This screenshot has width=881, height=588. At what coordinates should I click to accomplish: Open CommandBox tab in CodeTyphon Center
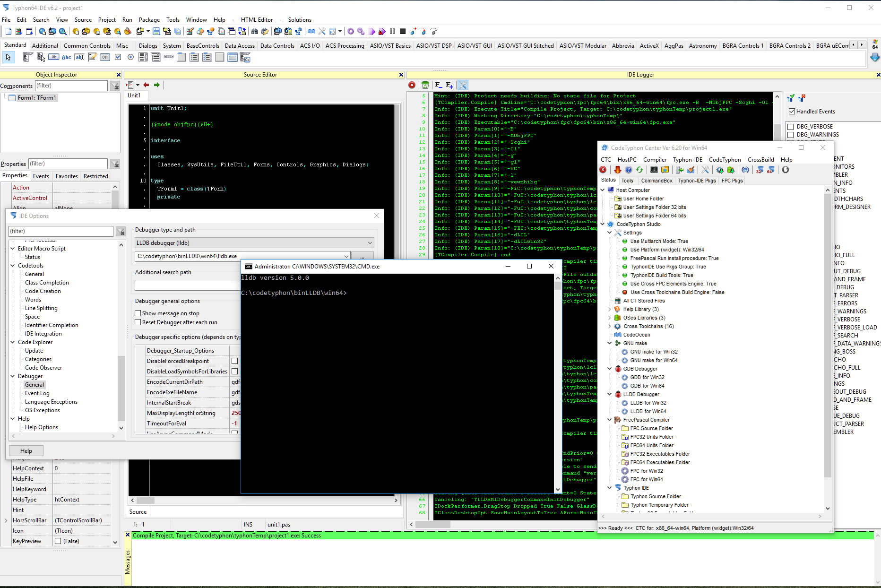656,181
